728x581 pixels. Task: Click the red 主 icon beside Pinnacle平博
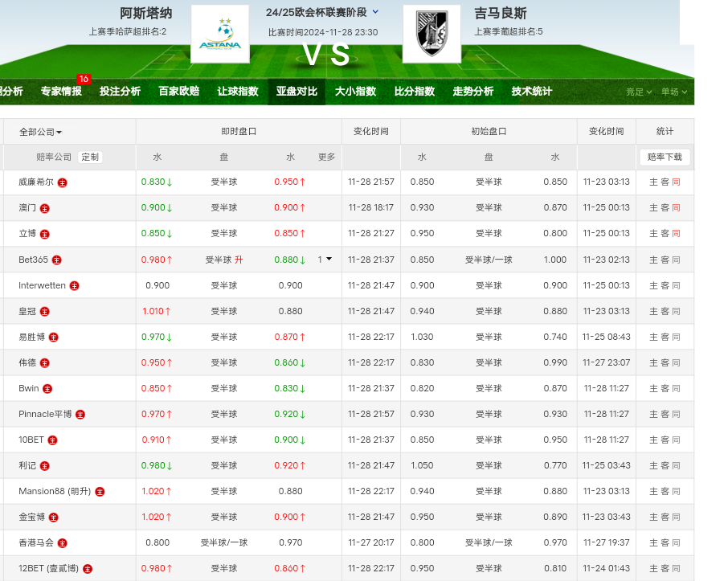tap(80, 415)
